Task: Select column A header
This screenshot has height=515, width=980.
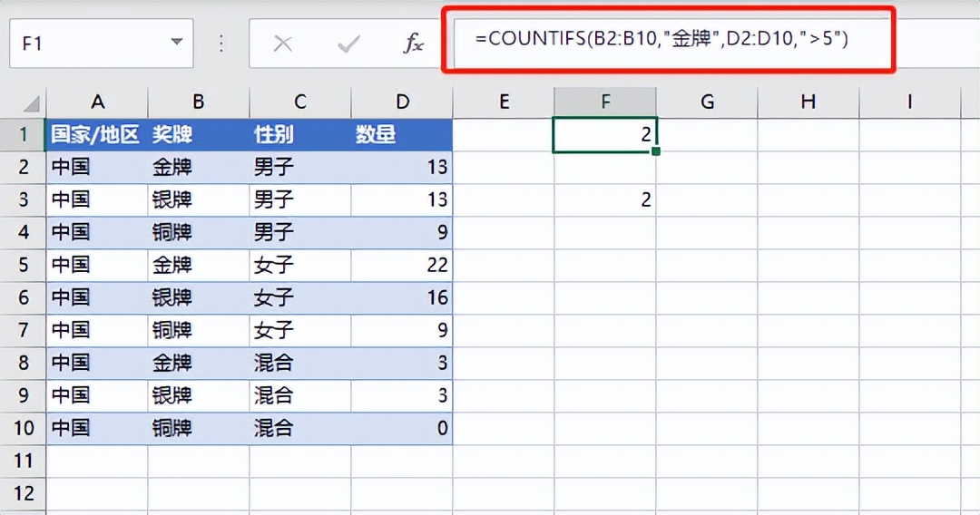Action: click(97, 102)
